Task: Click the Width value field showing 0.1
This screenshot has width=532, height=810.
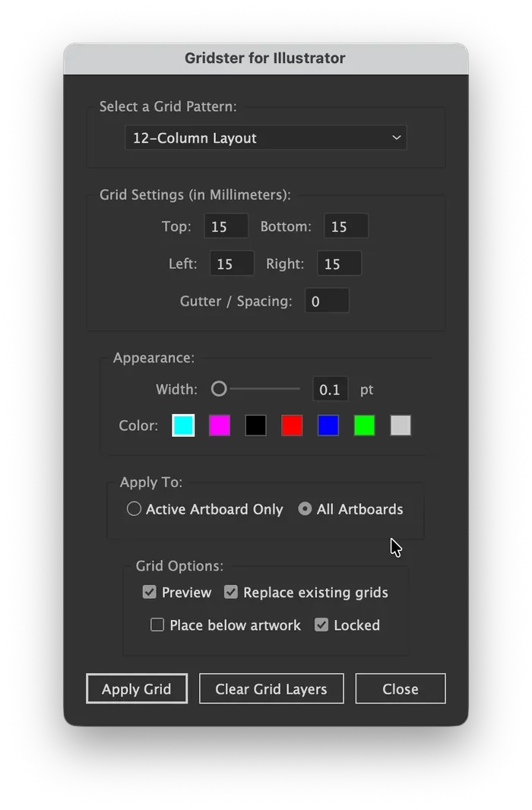Action: pyautogui.click(x=330, y=389)
